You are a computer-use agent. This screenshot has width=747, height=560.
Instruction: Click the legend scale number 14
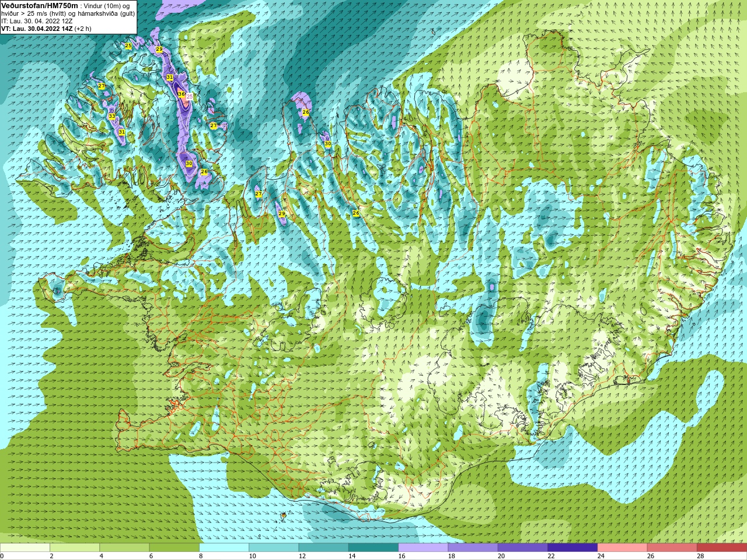coord(352,556)
